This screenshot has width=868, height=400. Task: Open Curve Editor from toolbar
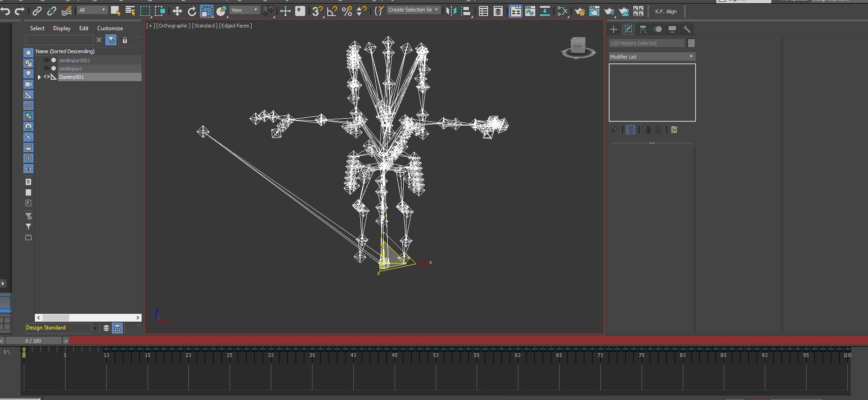click(530, 11)
